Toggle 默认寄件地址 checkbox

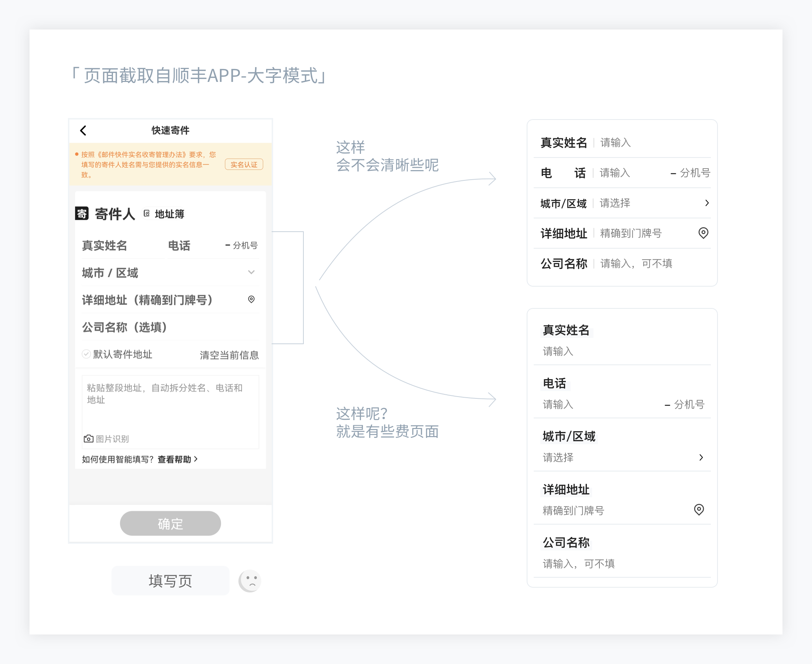coord(86,354)
